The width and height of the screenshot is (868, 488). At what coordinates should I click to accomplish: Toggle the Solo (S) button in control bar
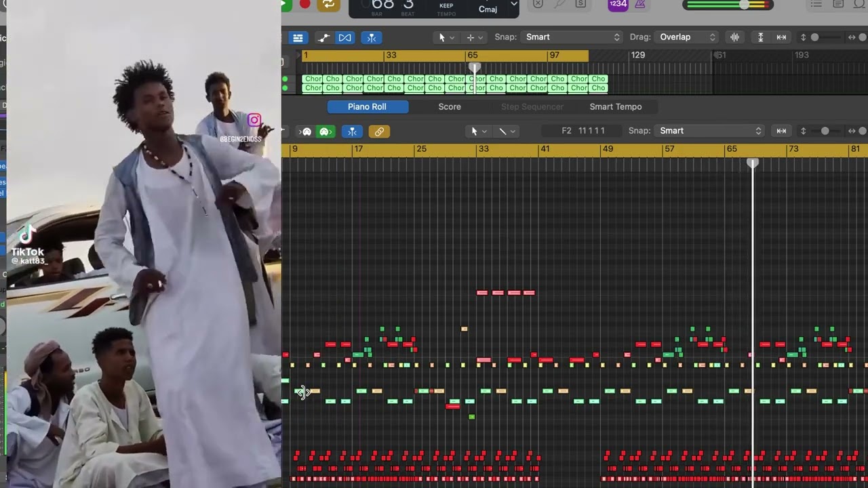point(580,4)
